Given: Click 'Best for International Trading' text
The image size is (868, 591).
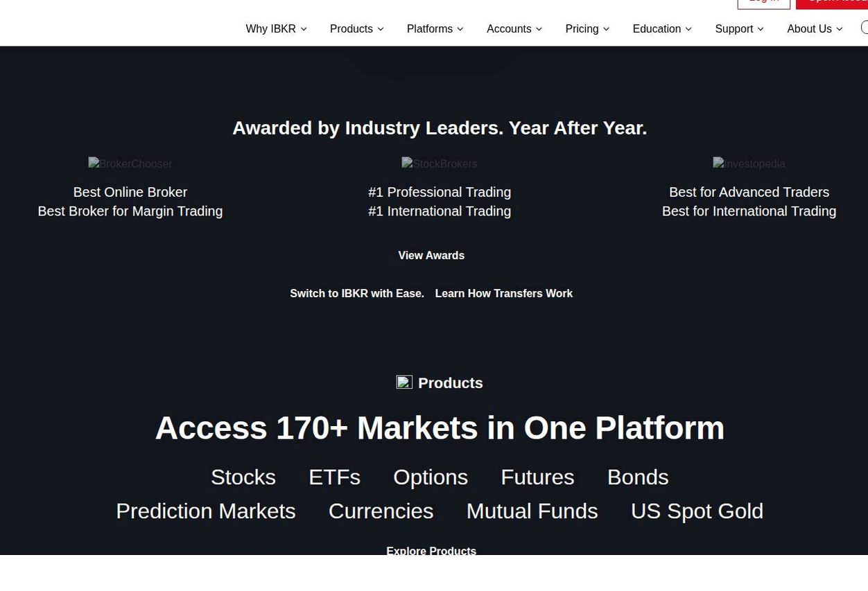Looking at the screenshot, I should click(749, 211).
